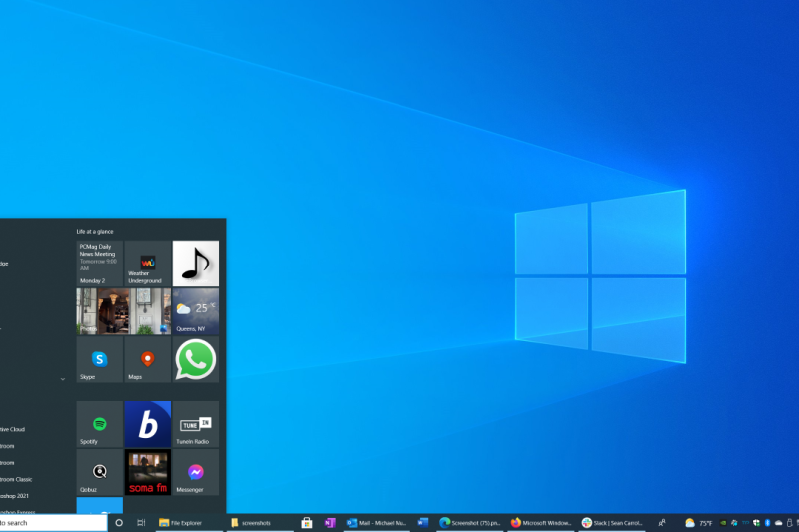Image resolution: width=799 pixels, height=532 pixels.
Task: Launch Skype from Start tiles
Action: coord(99,360)
